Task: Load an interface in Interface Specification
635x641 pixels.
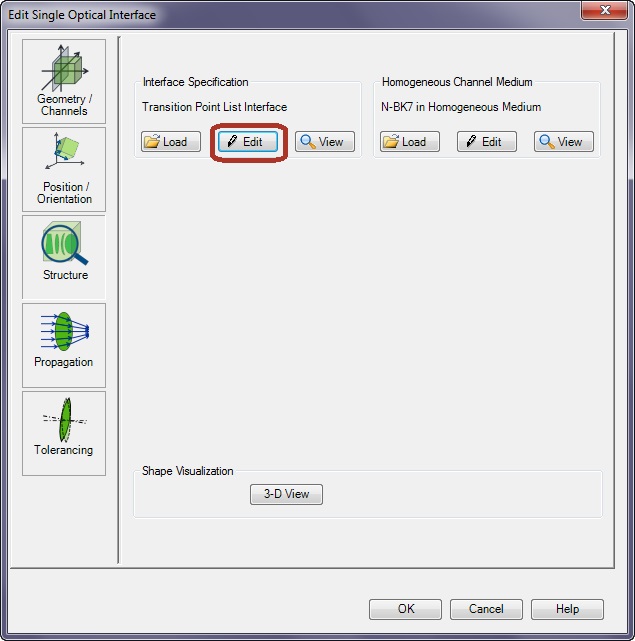Action: [171, 142]
